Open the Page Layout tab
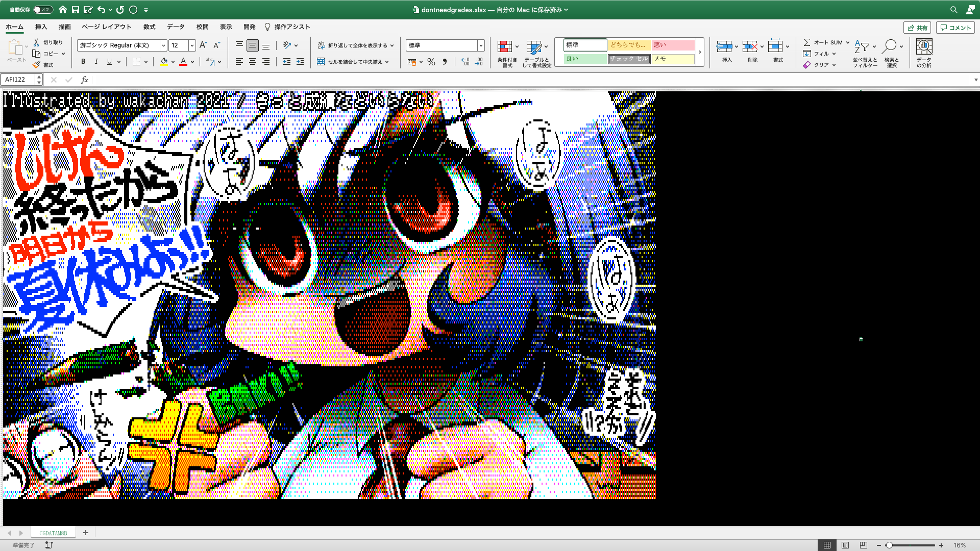Viewport: 980px width, 551px height. click(x=106, y=27)
